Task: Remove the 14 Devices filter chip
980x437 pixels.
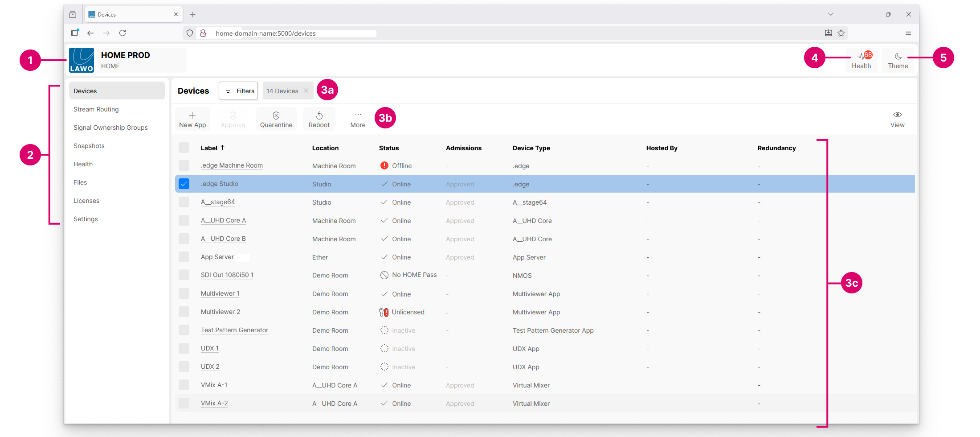Action: 306,91
